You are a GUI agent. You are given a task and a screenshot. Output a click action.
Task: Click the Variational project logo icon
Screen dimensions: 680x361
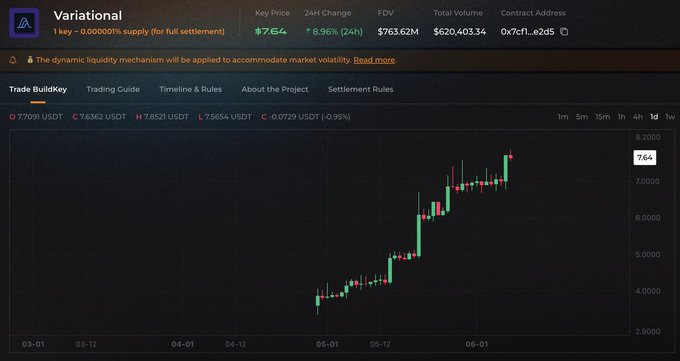[24, 23]
